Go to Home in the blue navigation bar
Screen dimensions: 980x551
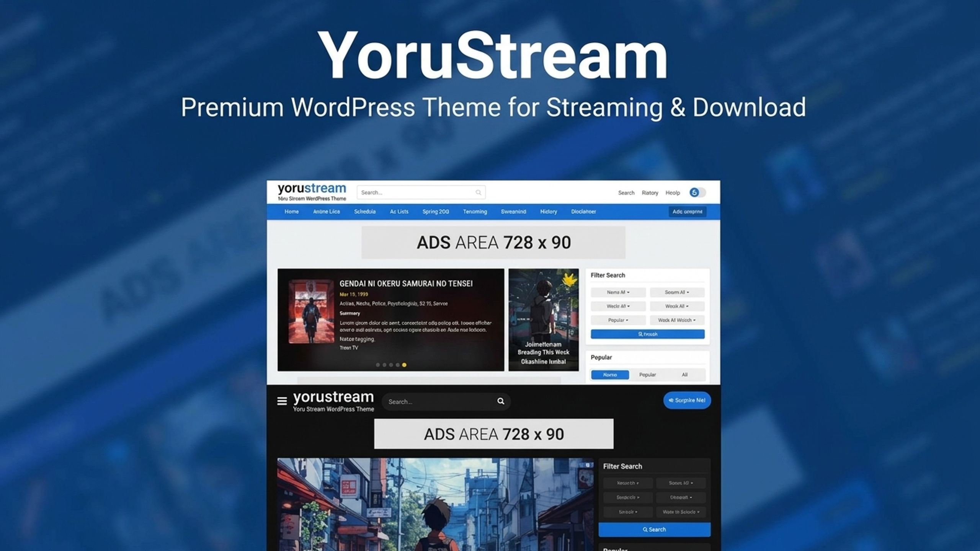coord(292,212)
